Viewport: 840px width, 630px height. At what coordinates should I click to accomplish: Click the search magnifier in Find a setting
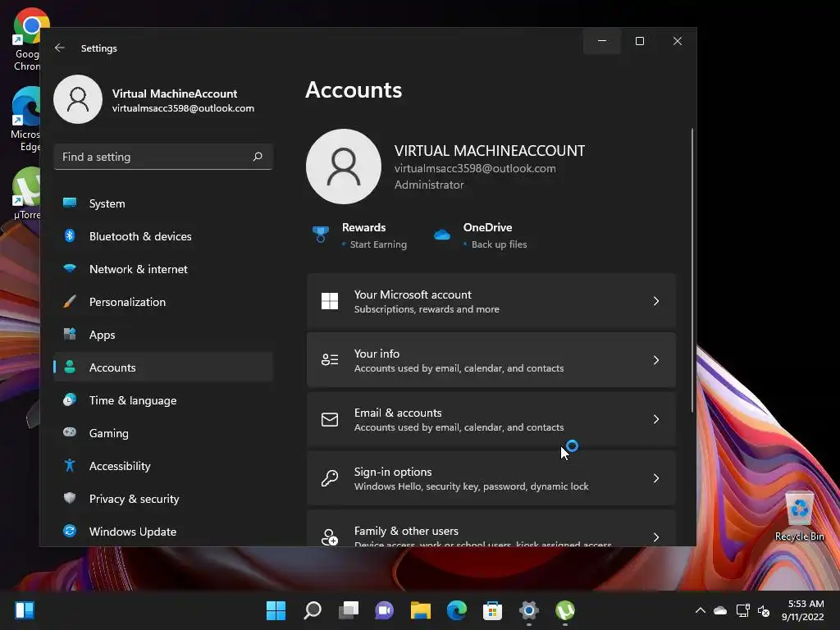tap(258, 157)
